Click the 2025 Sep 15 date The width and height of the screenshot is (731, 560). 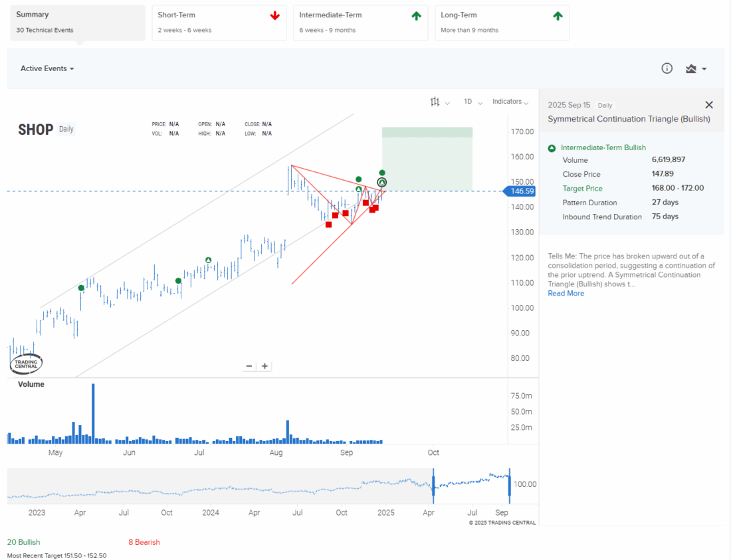569,106
